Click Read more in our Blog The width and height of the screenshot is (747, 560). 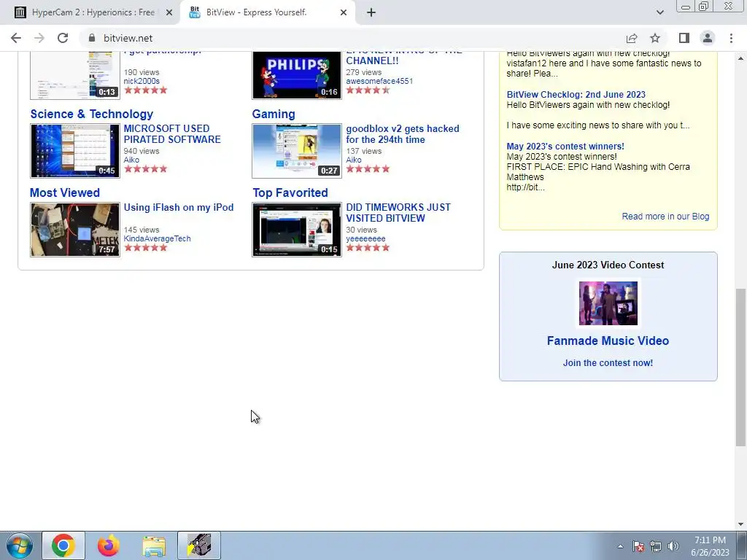click(x=665, y=216)
